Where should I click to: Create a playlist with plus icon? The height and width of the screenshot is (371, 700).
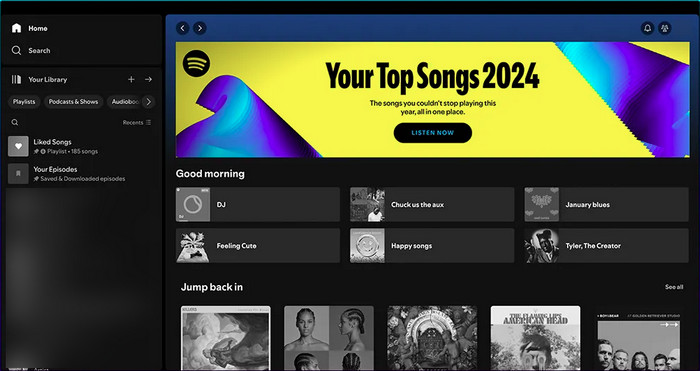[x=131, y=79]
